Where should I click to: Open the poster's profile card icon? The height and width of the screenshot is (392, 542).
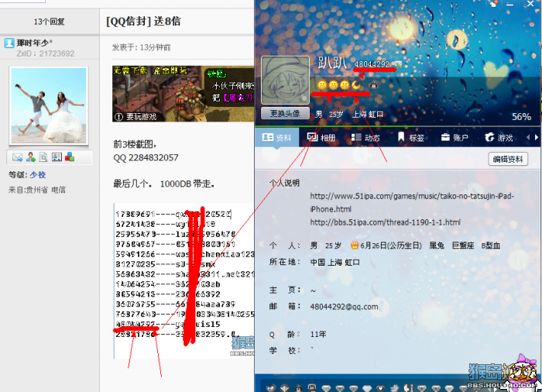tap(57, 157)
